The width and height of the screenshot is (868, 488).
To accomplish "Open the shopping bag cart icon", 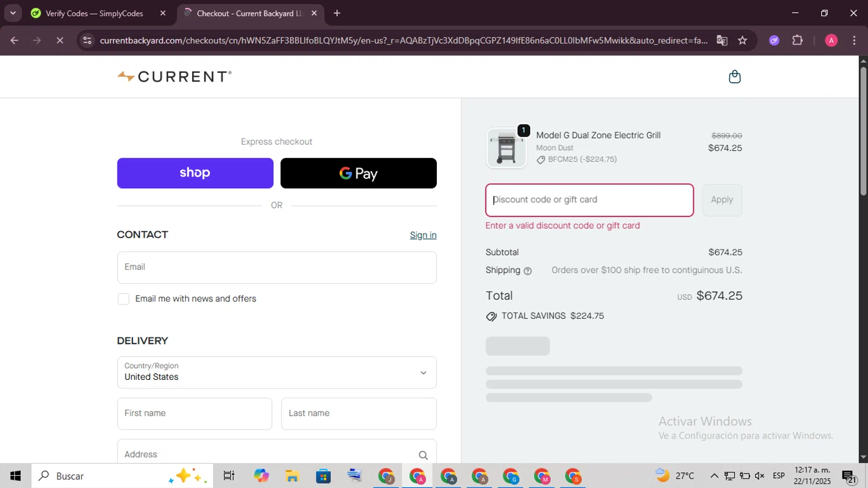I will coord(734,76).
